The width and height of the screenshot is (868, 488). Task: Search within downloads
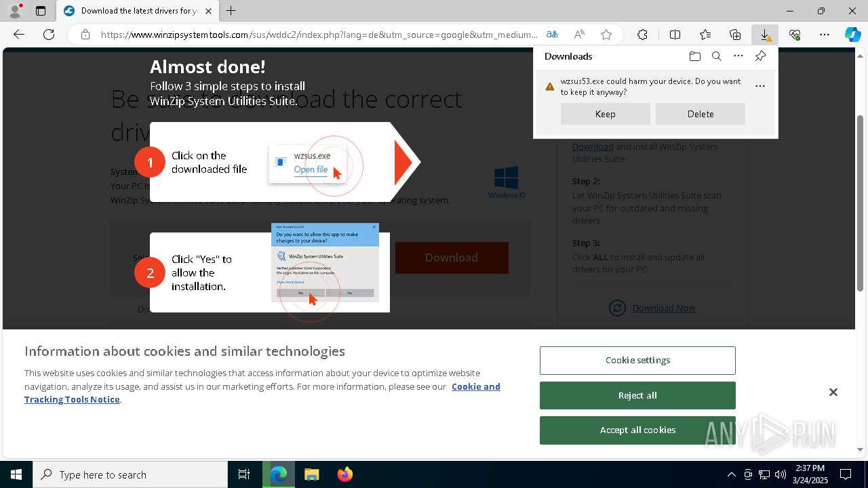point(717,56)
